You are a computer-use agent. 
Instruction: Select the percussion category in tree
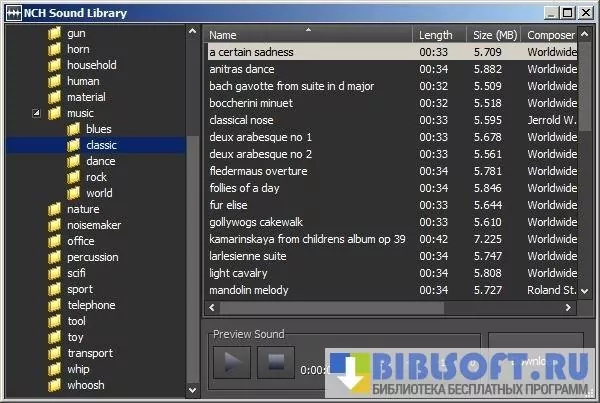coord(92,257)
